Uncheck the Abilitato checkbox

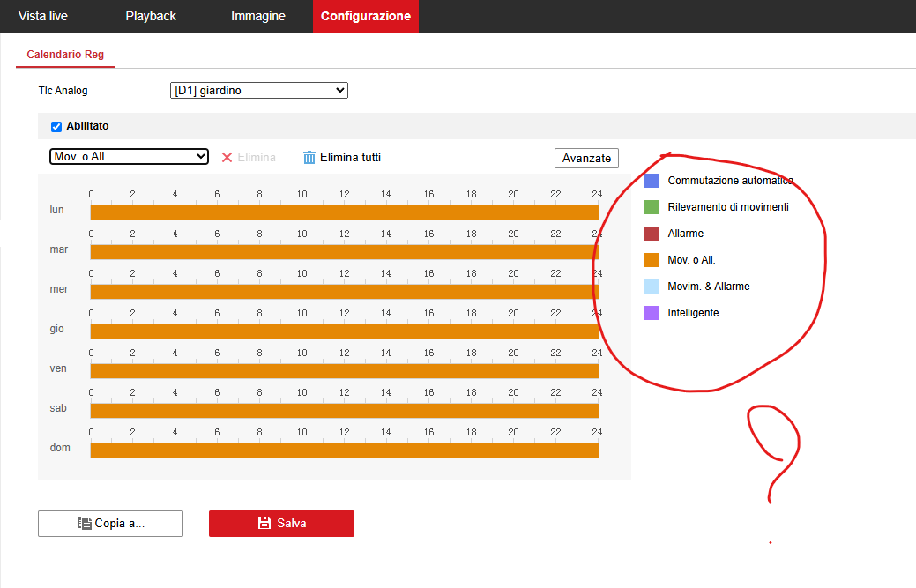tap(56, 127)
